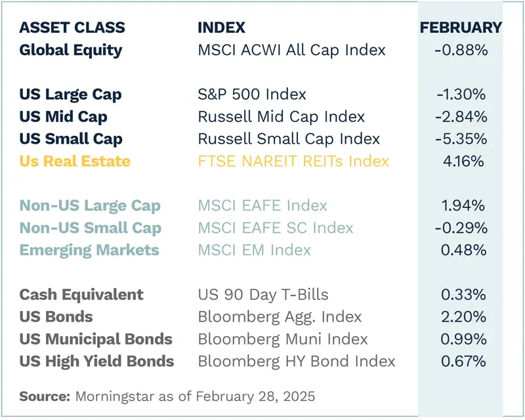This screenshot has width=525, height=420.
Task: Select the 4.16% real estate return
Action: pos(463,161)
